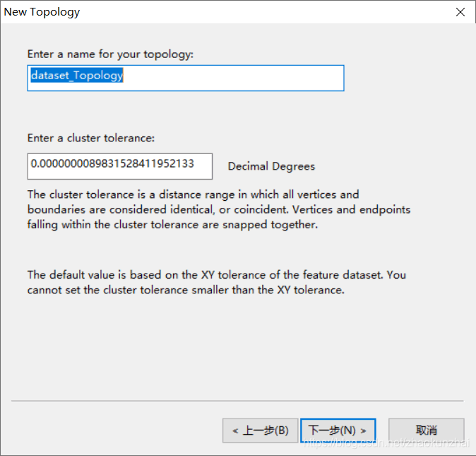
Task: Click the default XY tolerance note text
Action: 216,282
